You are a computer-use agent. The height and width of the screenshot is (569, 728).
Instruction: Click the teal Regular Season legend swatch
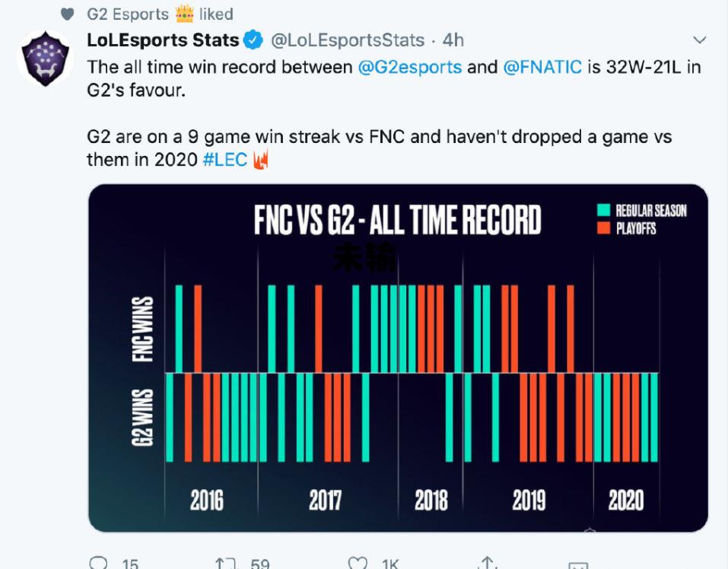point(604,211)
